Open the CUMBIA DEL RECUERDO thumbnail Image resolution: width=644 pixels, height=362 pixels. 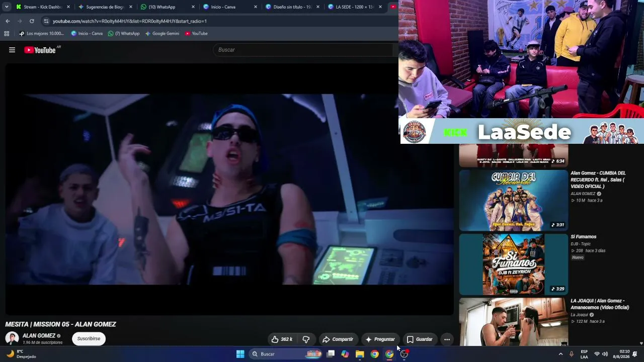(x=513, y=201)
